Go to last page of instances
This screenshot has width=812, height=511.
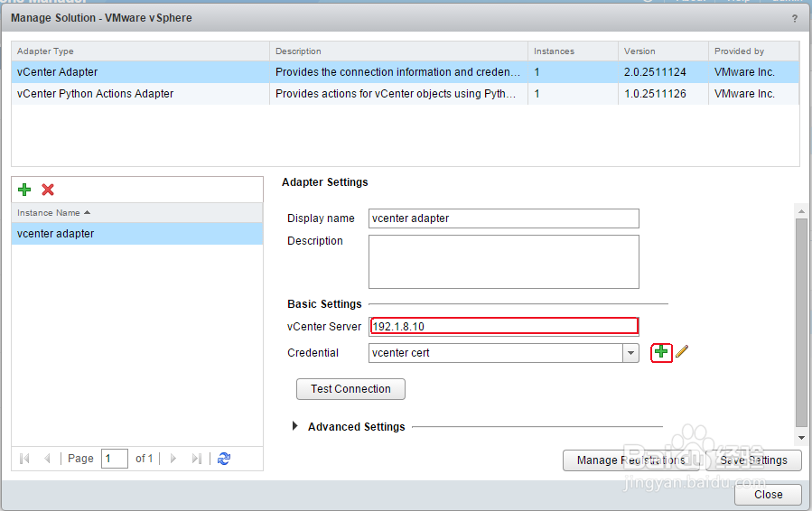196,459
